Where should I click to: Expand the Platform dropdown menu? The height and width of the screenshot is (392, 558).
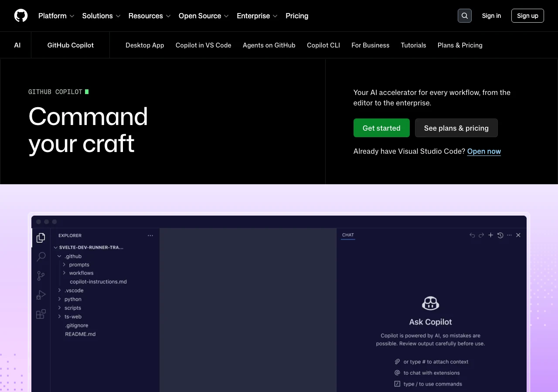(56, 16)
